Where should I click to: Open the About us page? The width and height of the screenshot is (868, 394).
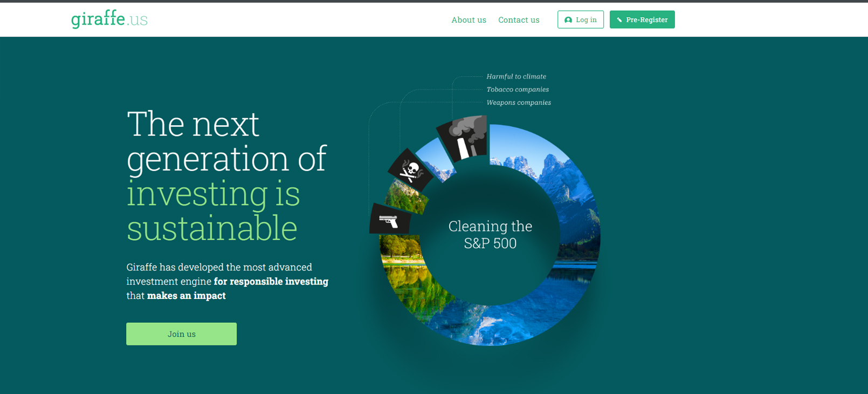tap(469, 20)
